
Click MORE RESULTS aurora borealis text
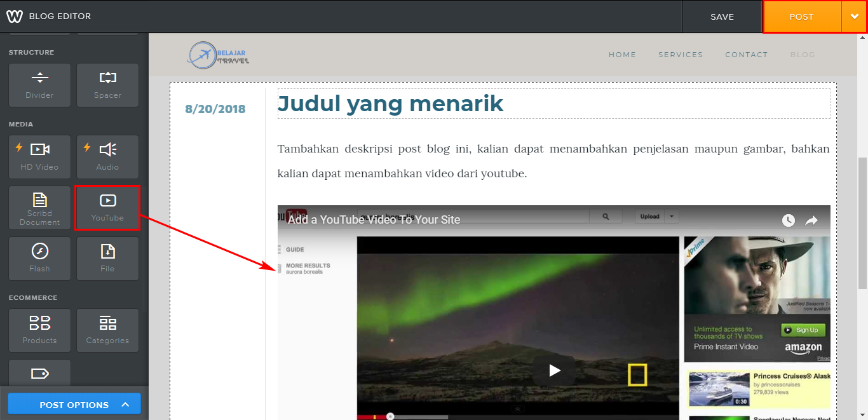click(308, 269)
